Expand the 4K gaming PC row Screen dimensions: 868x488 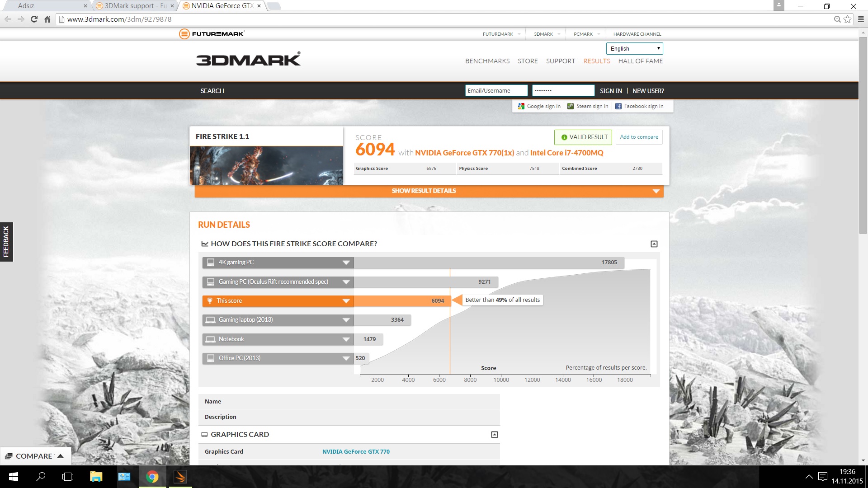click(346, 263)
